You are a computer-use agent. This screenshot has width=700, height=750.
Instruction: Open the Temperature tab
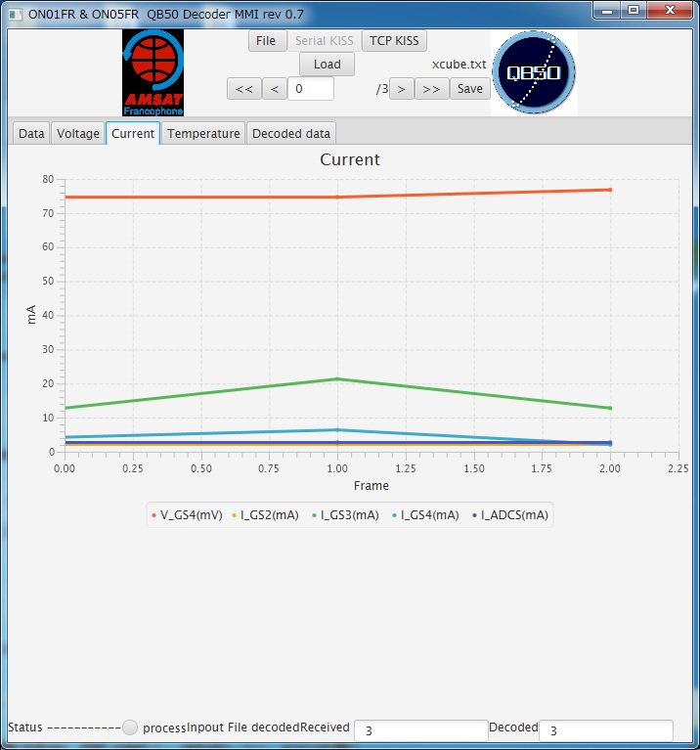click(203, 133)
